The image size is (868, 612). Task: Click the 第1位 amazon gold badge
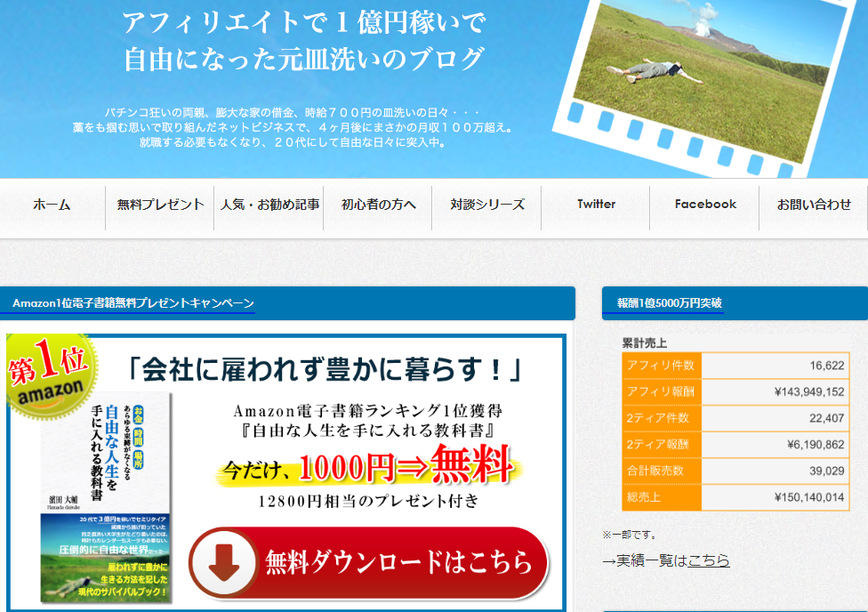[51, 375]
